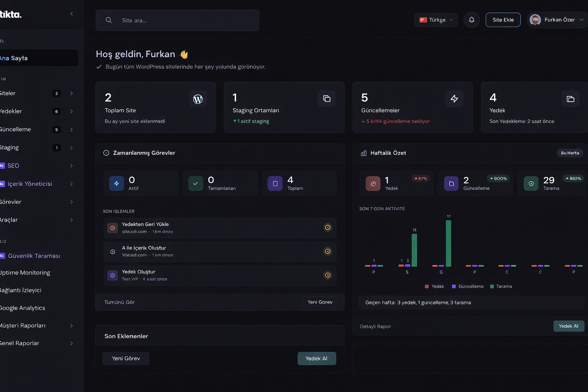Viewport: 588px width, 392px height.
Task: Switch to the Bu Hafta view
Action: pyautogui.click(x=570, y=153)
